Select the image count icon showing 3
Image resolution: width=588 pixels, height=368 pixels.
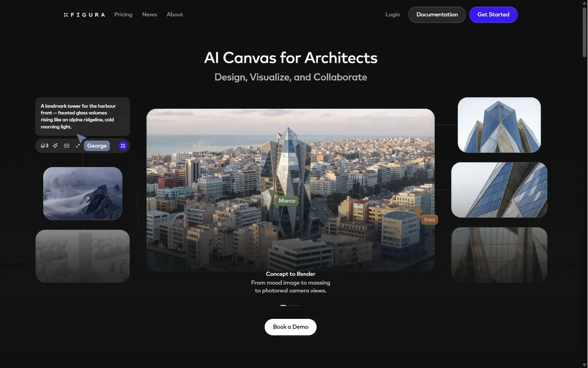click(45, 146)
